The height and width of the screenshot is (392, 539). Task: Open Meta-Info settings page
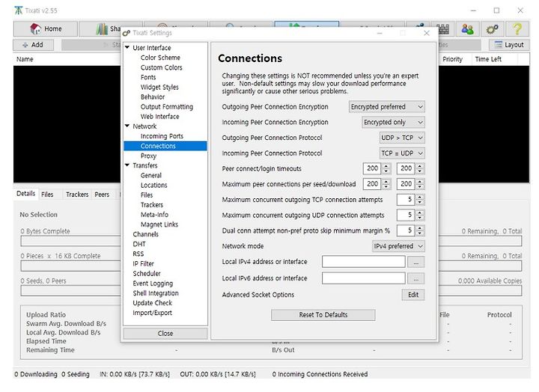click(154, 215)
